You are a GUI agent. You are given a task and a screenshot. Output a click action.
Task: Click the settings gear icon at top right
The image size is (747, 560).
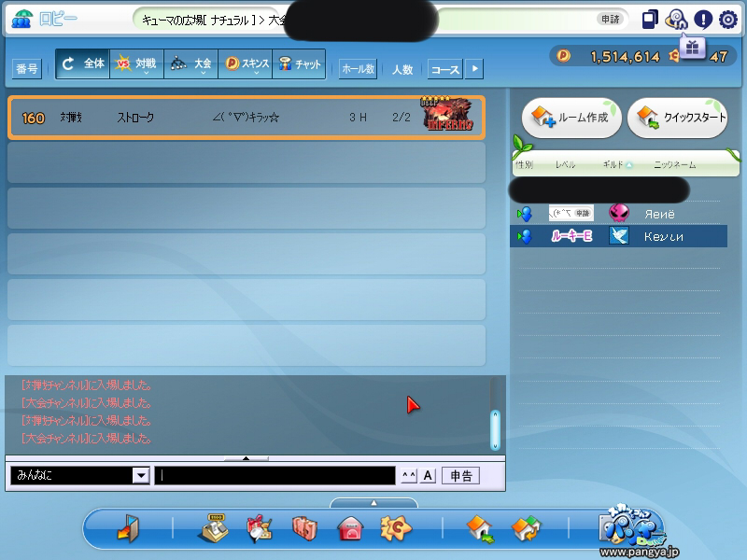click(x=728, y=20)
